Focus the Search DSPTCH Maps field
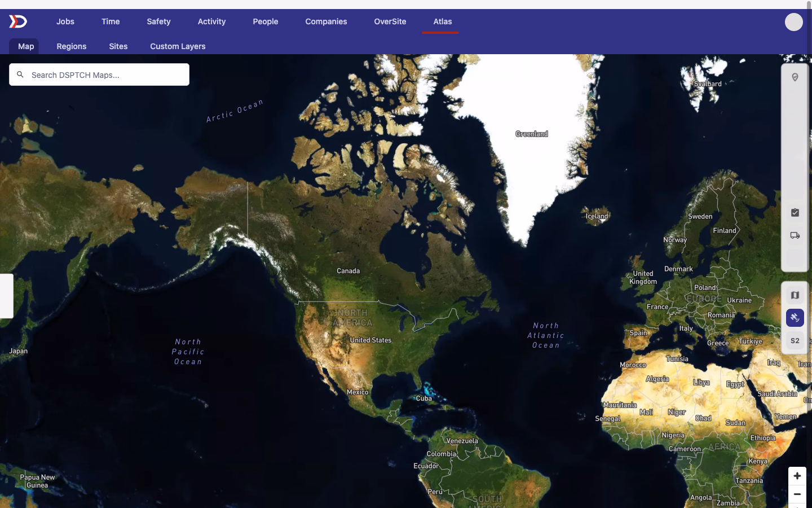 click(99, 75)
